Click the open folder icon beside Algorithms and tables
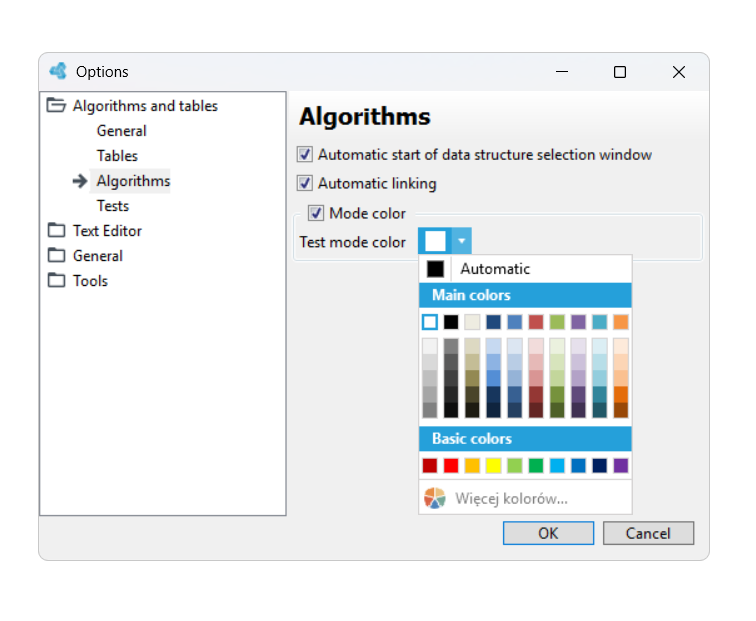Viewport: 756px width, 621px height. coord(56,105)
